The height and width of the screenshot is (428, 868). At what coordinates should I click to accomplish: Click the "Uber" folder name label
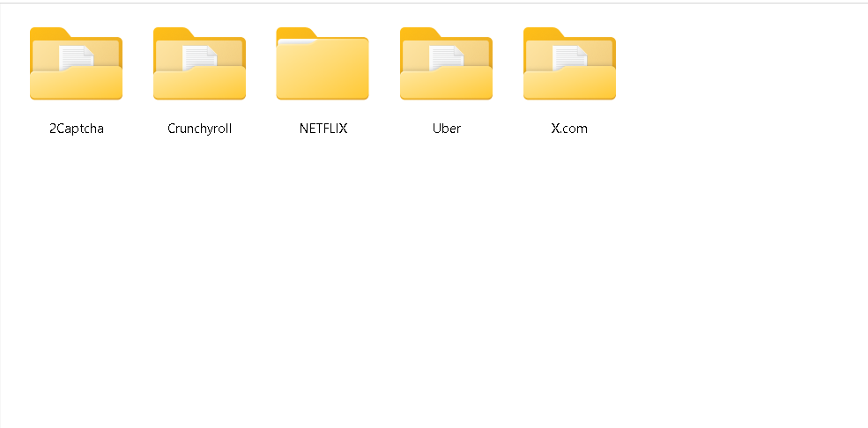click(x=447, y=129)
